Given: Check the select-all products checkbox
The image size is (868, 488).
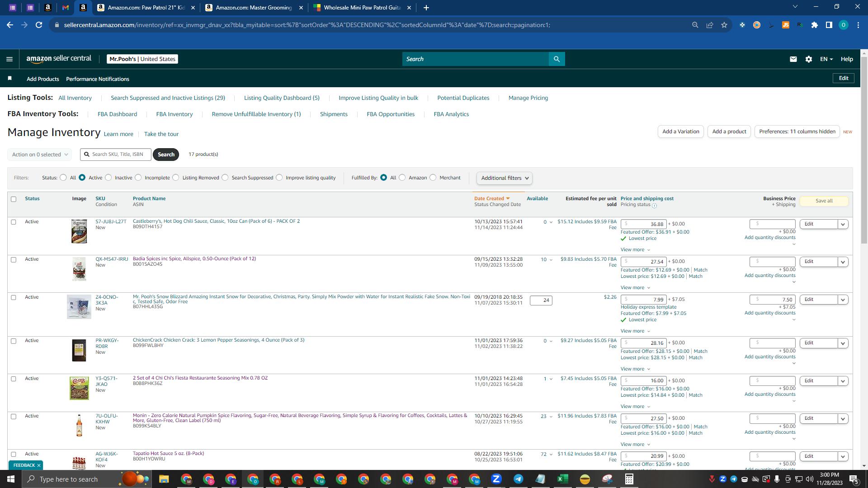Looking at the screenshot, I should [x=14, y=199].
